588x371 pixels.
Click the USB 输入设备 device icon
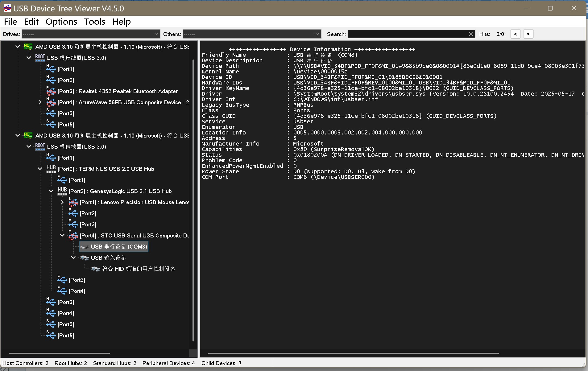click(84, 258)
